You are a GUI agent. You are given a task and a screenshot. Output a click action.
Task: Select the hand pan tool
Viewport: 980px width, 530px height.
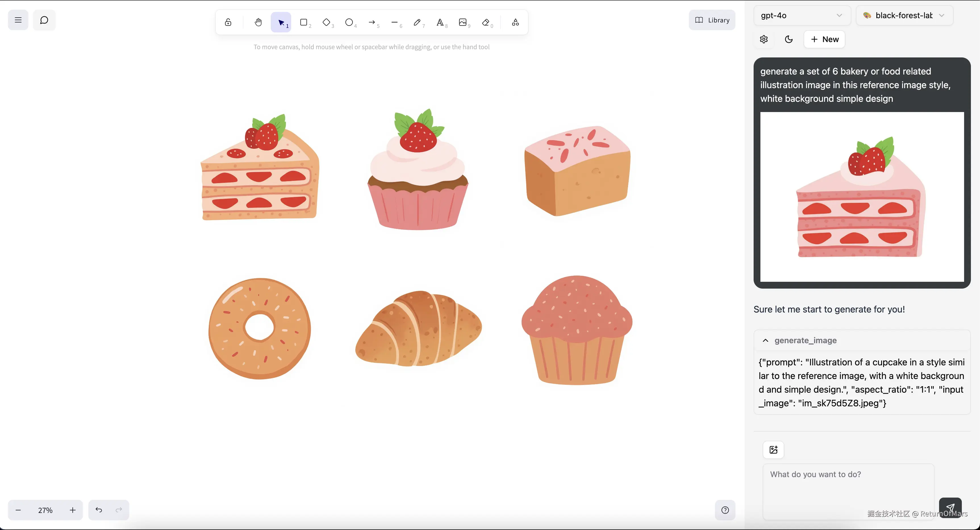(258, 22)
